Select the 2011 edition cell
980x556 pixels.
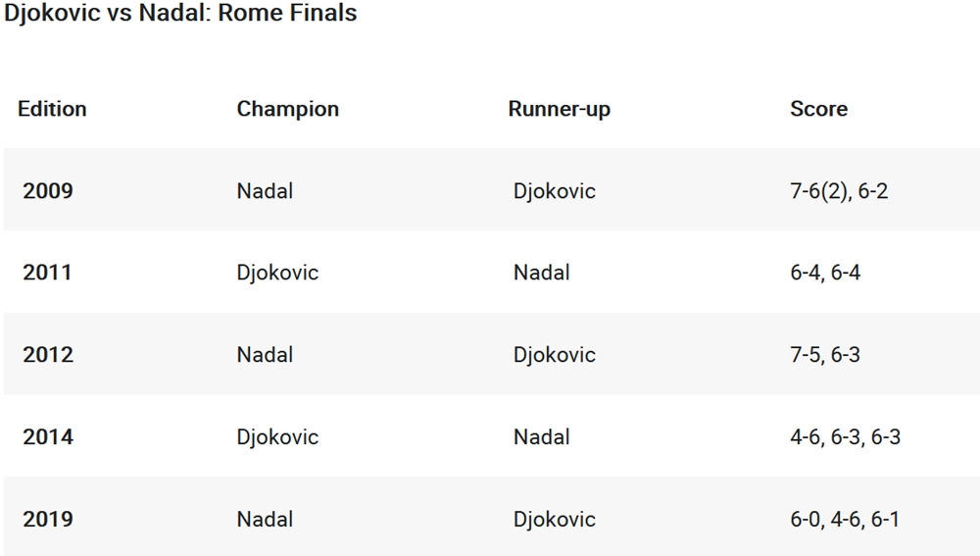47,273
